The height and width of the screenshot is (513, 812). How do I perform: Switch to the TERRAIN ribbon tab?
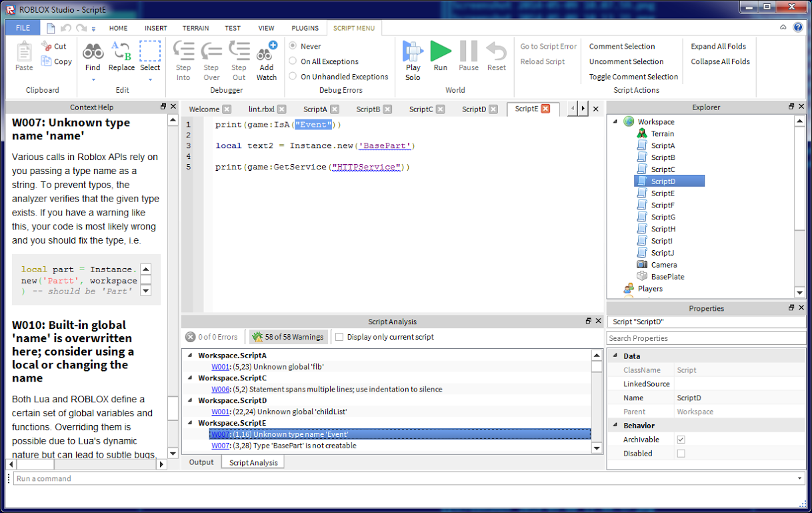(x=196, y=28)
